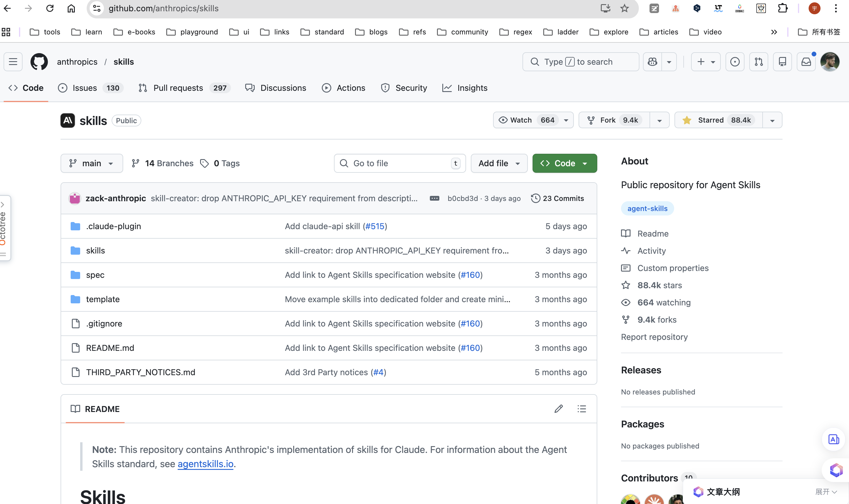Expand the 文章大纲 panel with 展开
The height and width of the screenshot is (504, 849).
[826, 492]
